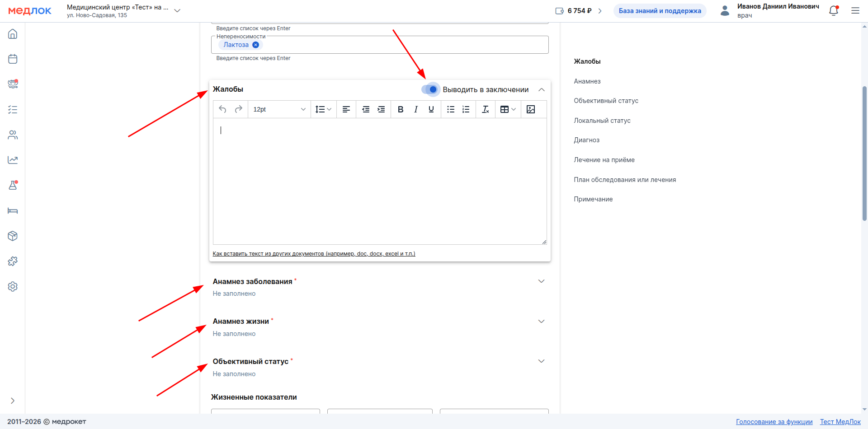The height and width of the screenshot is (429, 868).
Task: Insert an image into the editor
Action: click(531, 109)
